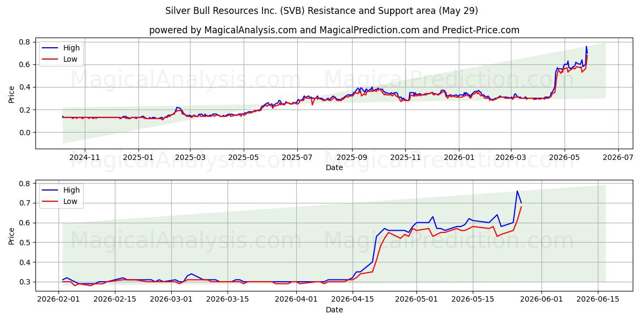Select the '2026-02-01' tick label
This screenshot has width=644, height=322.
tap(58, 299)
